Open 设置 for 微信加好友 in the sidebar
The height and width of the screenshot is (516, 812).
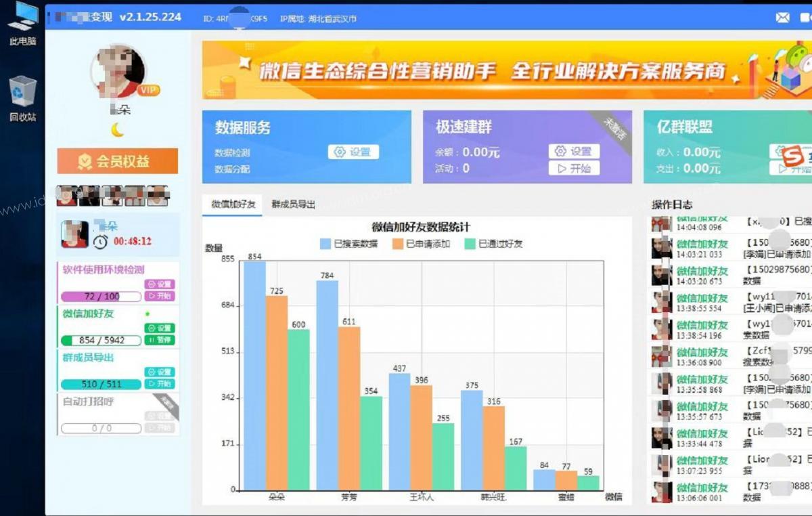point(160,328)
